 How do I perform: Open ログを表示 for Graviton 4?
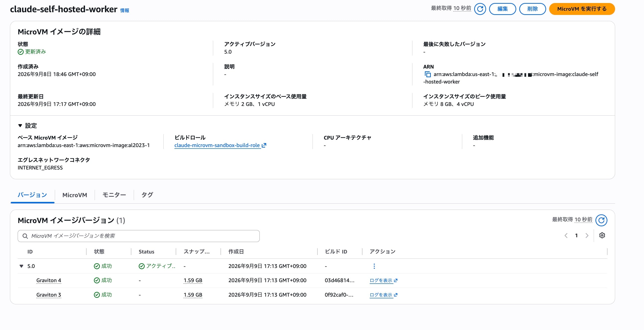click(384, 280)
